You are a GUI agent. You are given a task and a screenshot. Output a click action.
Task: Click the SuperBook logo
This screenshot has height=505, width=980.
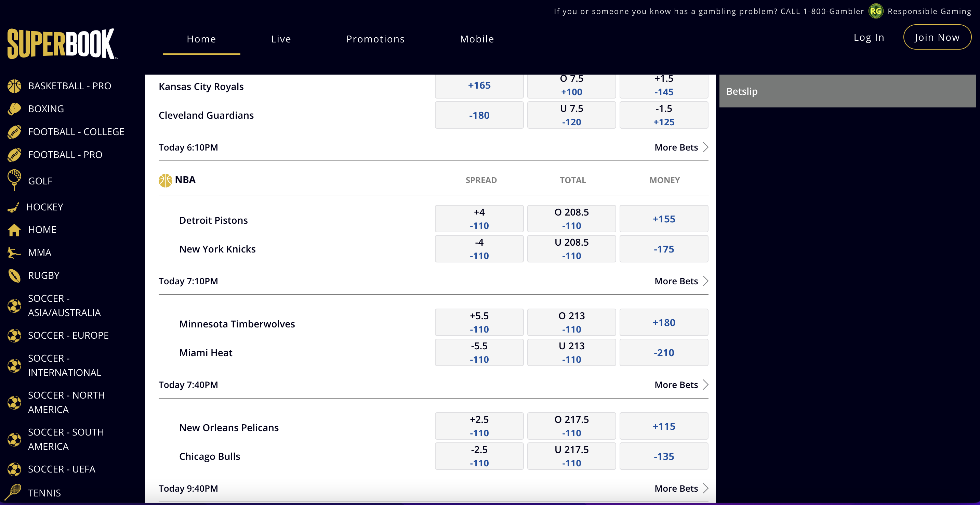62,44
